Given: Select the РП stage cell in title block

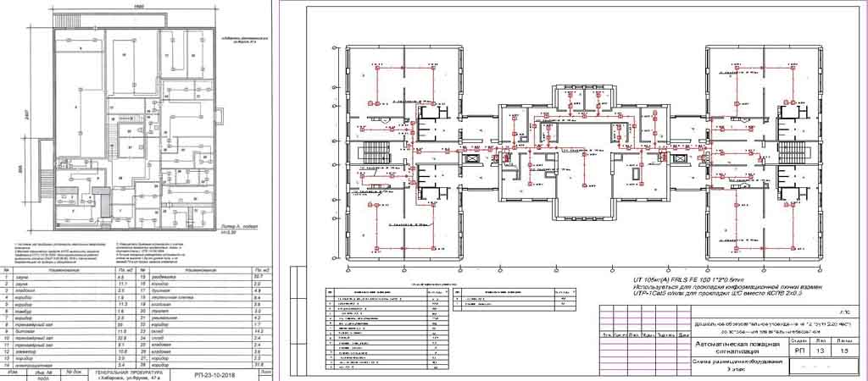Looking at the screenshot, I should [800, 351].
